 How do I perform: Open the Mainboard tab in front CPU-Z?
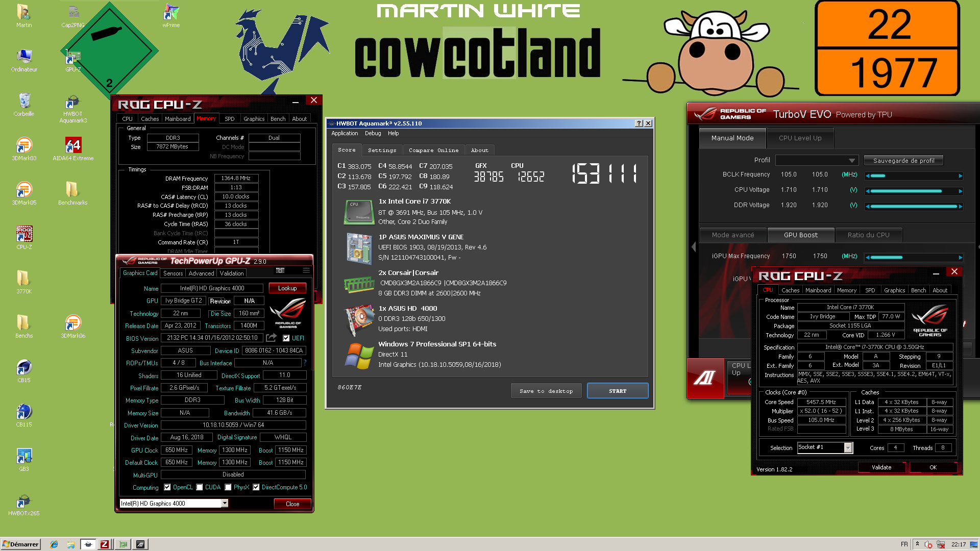(x=818, y=290)
